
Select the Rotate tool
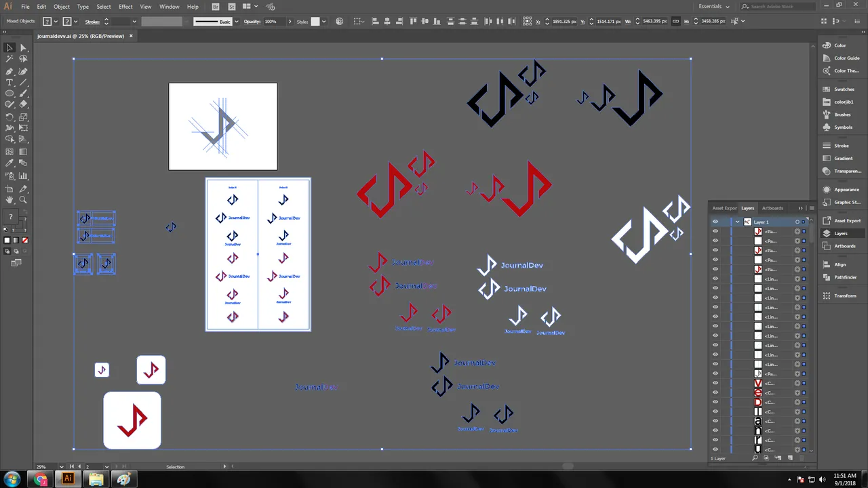pos(9,117)
